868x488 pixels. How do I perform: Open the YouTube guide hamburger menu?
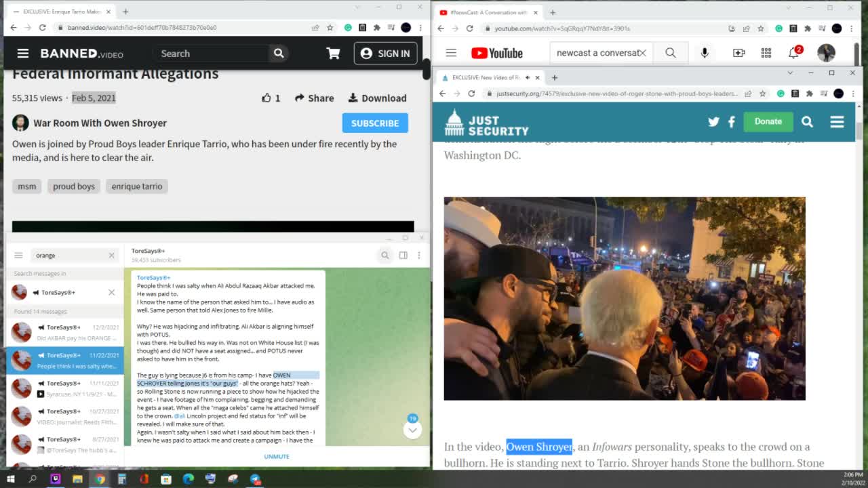(x=451, y=53)
